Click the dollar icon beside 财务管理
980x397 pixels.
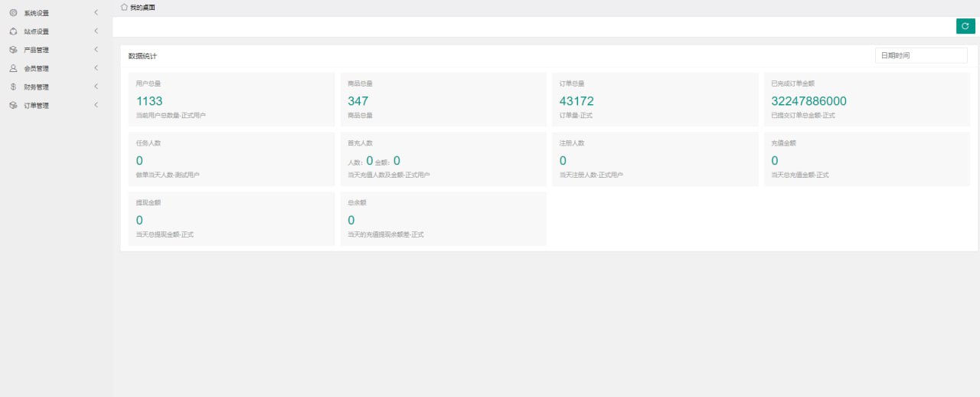[14, 87]
